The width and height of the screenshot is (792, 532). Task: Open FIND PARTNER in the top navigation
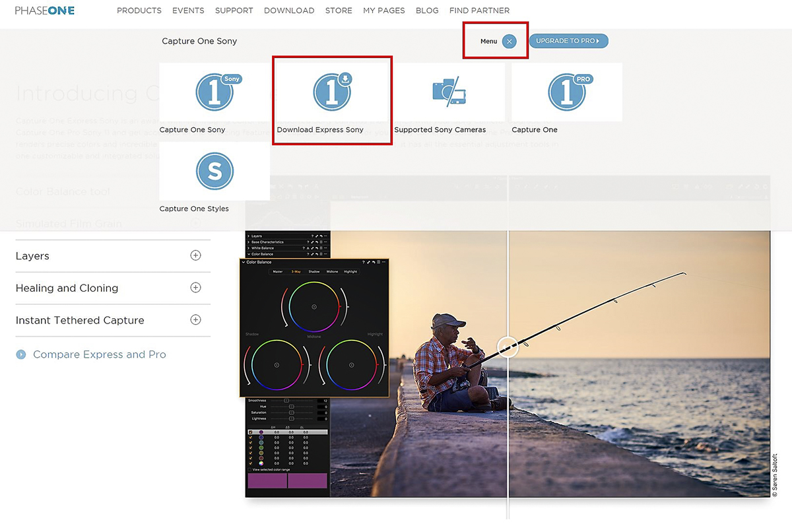point(479,11)
